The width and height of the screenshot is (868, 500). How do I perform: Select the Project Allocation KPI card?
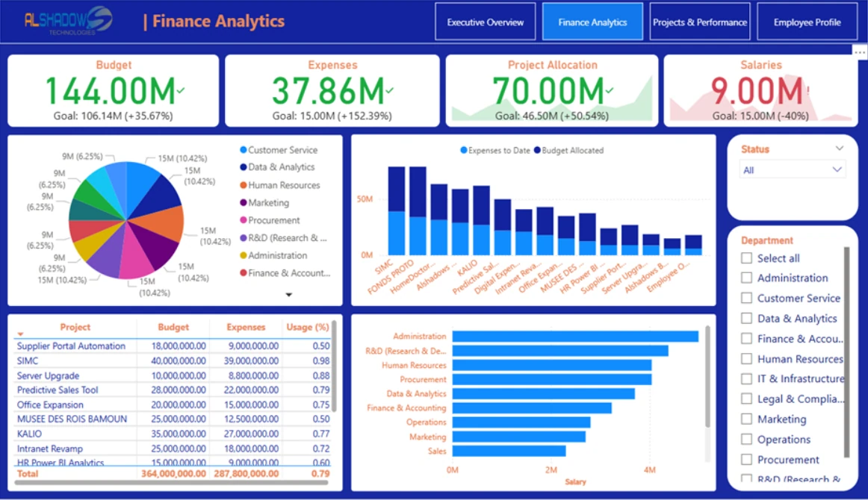[552, 91]
